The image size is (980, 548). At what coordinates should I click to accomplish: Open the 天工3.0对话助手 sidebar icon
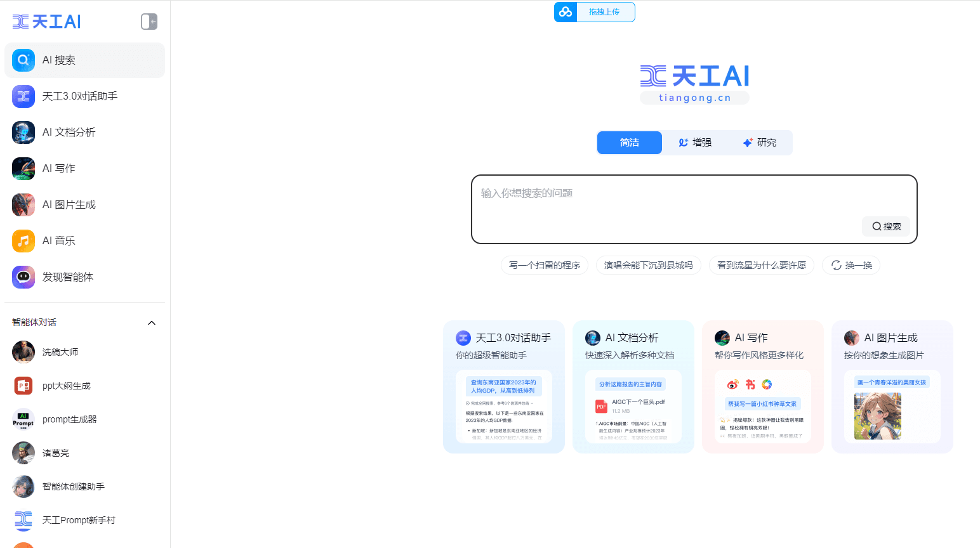pyautogui.click(x=23, y=96)
